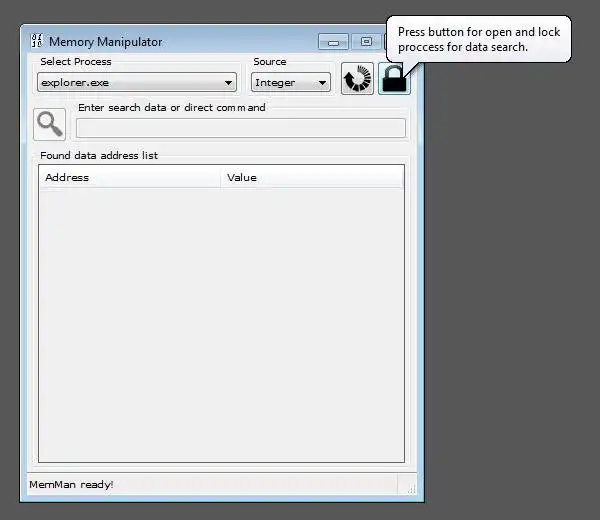Click the window resize grip in status bar

click(411, 489)
